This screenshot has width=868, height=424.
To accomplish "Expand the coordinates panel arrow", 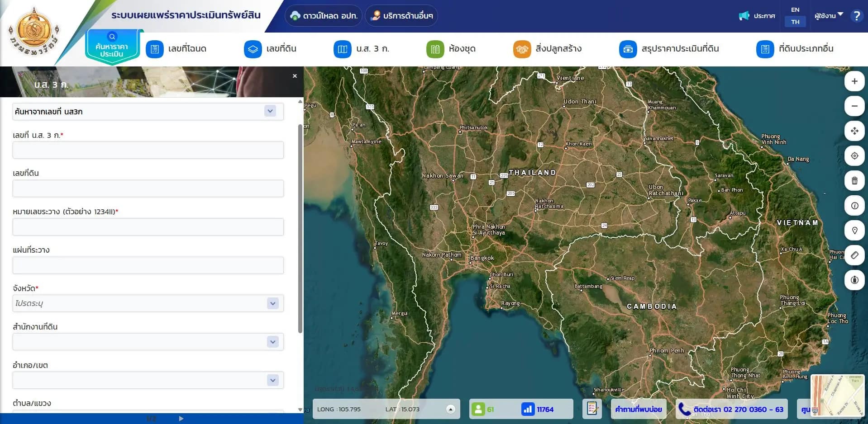I will tap(450, 409).
